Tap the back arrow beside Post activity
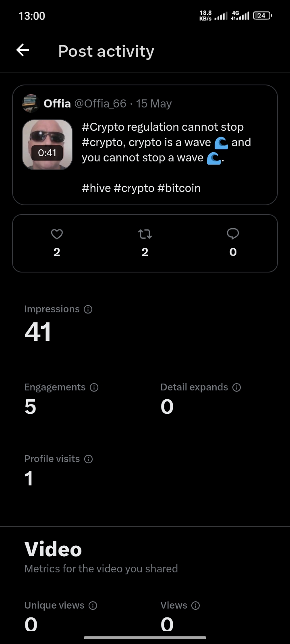 (23, 50)
